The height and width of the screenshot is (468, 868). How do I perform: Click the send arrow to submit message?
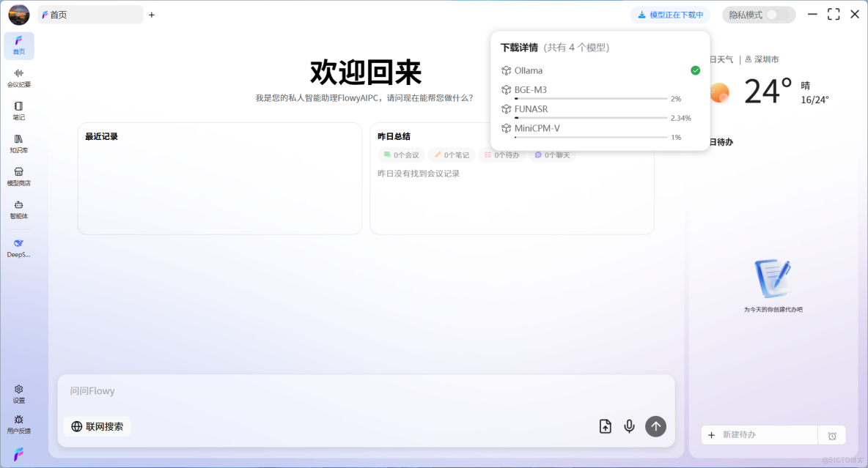[655, 426]
